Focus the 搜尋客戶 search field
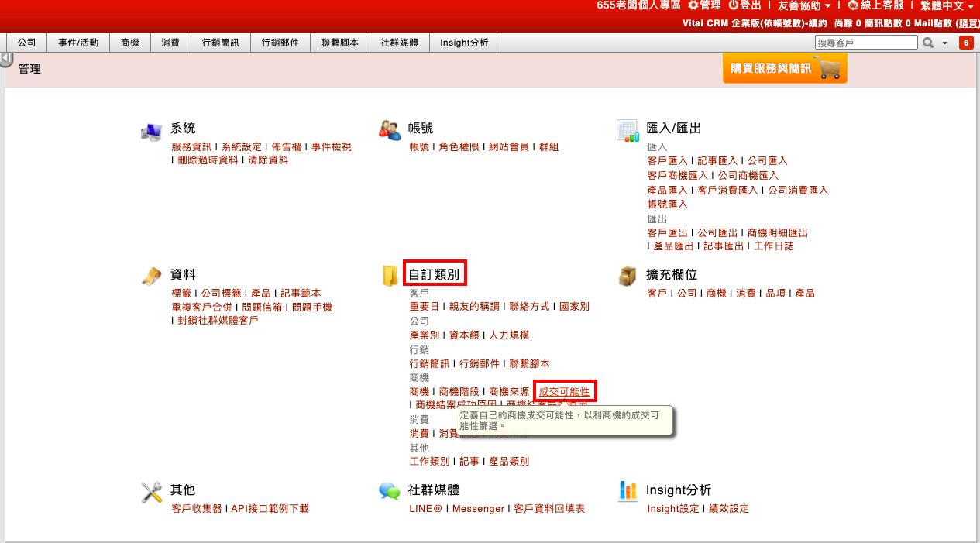Screen dimensions: 980x543 coord(866,43)
